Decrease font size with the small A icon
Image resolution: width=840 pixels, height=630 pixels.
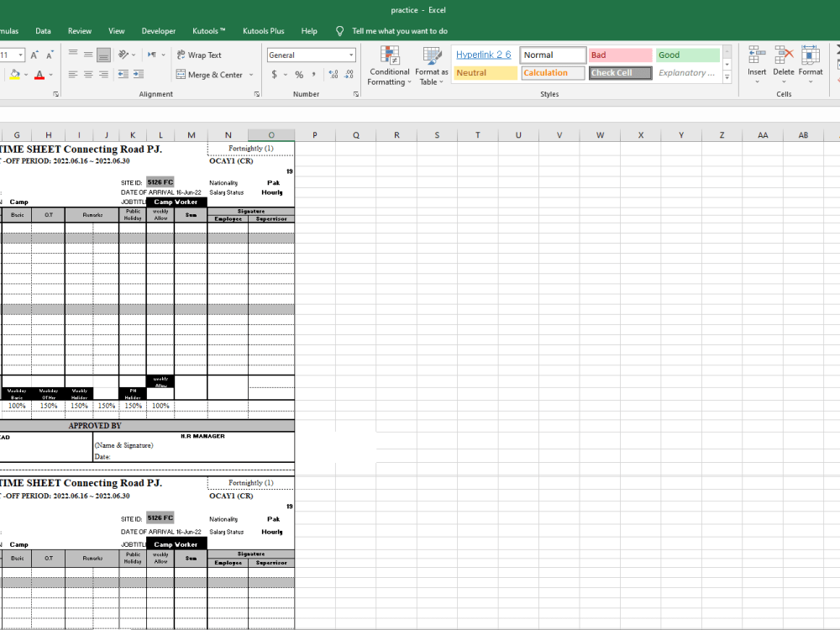click(50, 55)
